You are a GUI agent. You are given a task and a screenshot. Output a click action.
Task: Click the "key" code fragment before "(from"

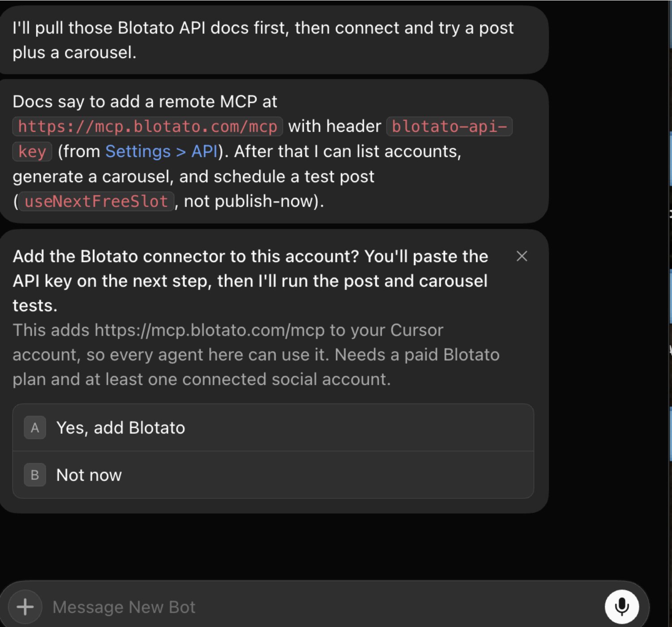coord(32,151)
